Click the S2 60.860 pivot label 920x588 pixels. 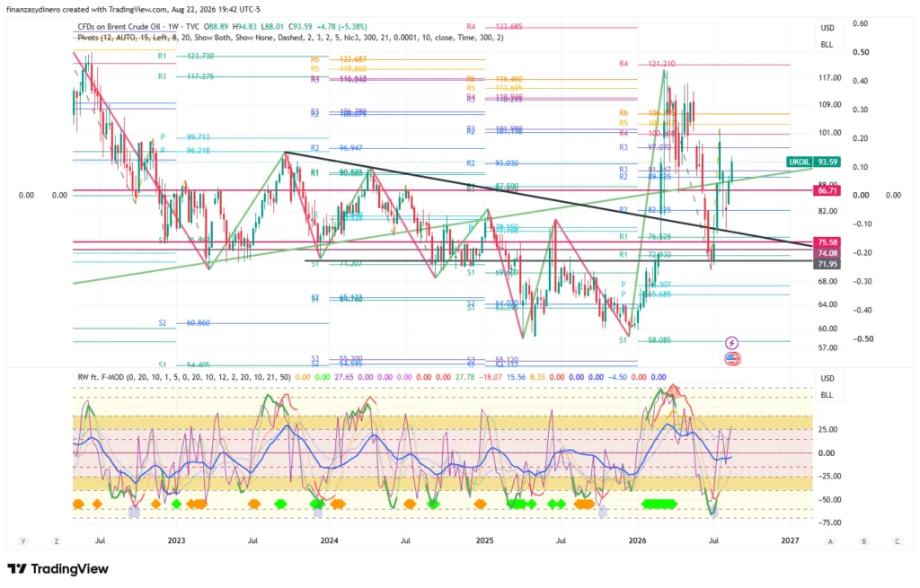tap(183, 323)
